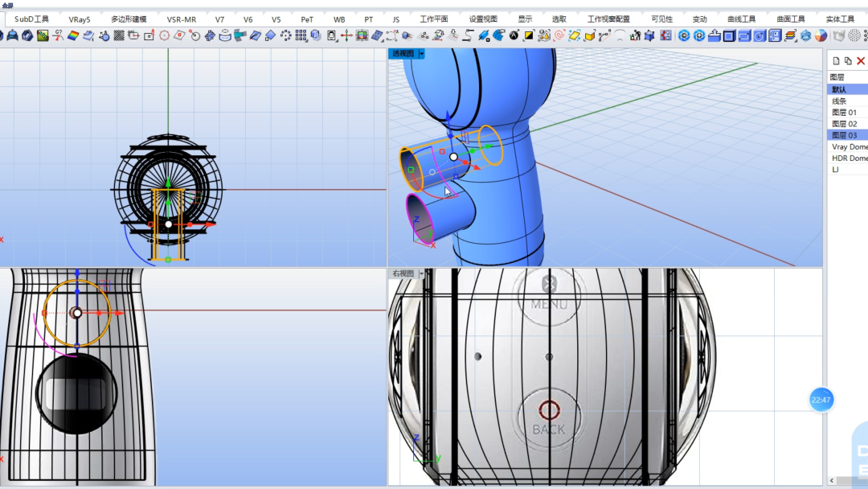Click the 右视图 viewport title label
The width and height of the screenshot is (868, 489).
pos(403,273)
